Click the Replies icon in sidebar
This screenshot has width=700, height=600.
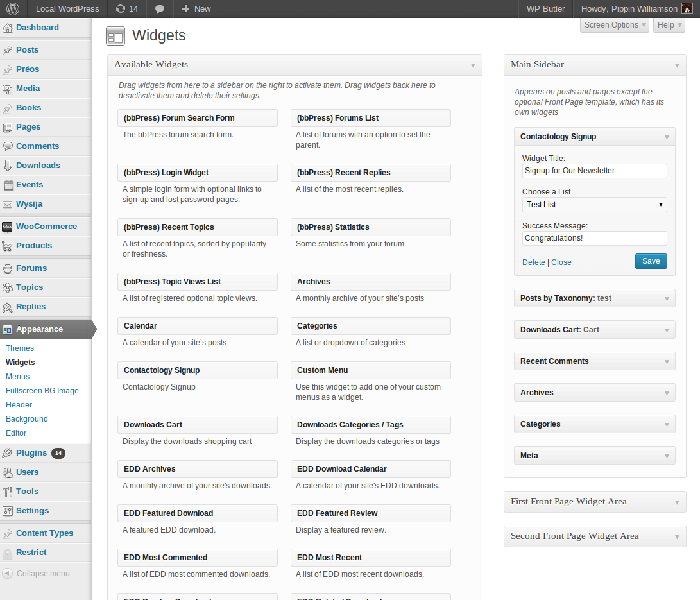[8, 307]
